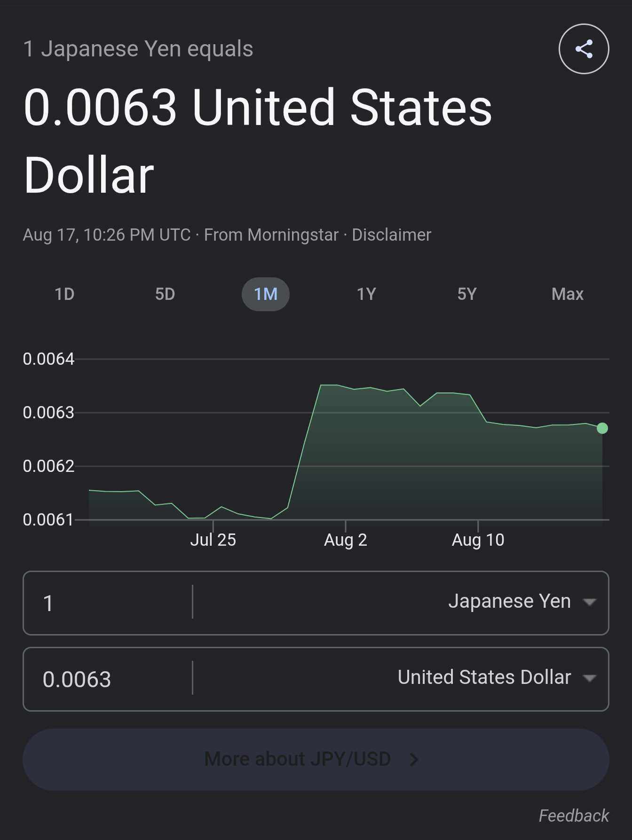632x840 pixels.
Task: Tap the share icon button
Action: pyautogui.click(x=584, y=49)
